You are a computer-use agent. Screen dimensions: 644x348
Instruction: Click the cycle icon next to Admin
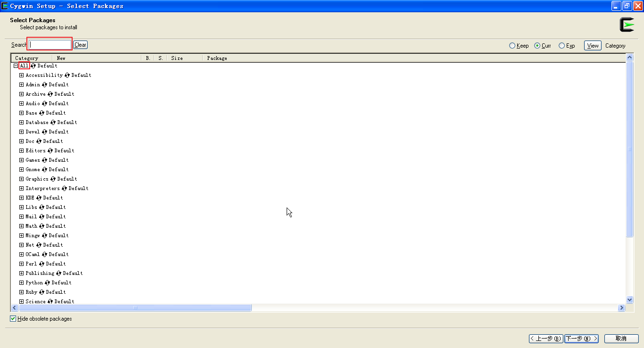(x=44, y=85)
